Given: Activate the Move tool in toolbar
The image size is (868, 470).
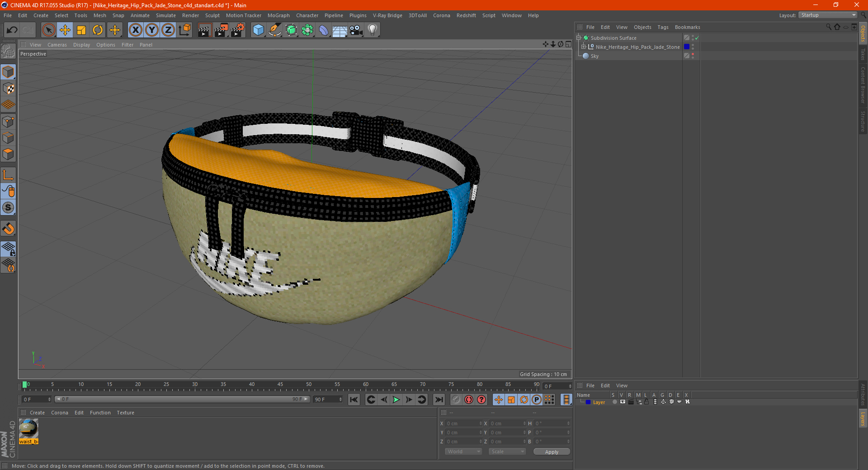Looking at the screenshot, I should (65, 30).
